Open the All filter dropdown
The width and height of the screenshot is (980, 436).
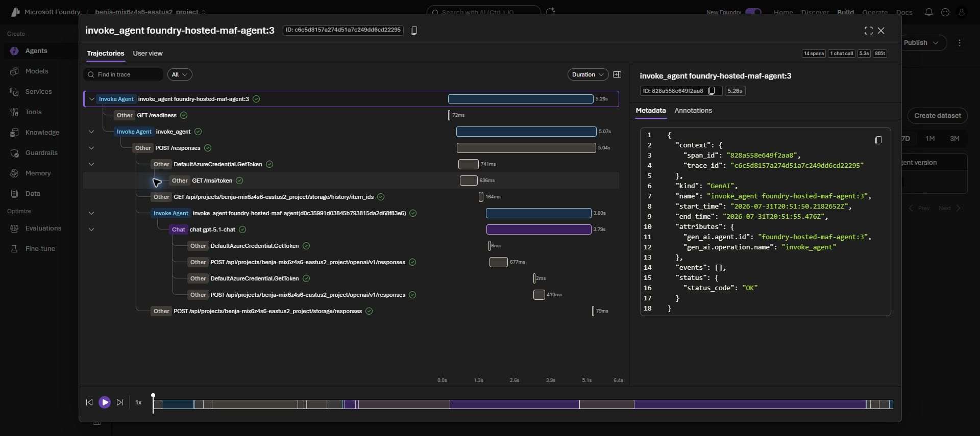pos(180,74)
